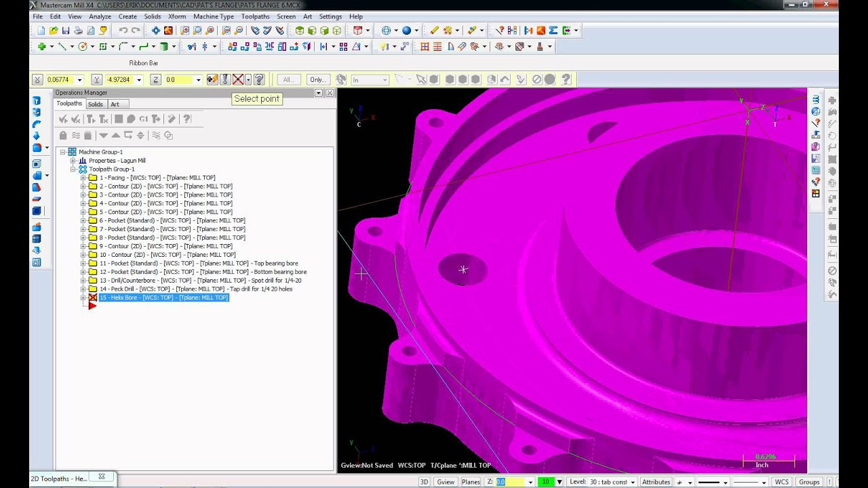Click Regenerate all selected operations icon
This screenshot has height=488, width=868.
[x=91, y=119]
